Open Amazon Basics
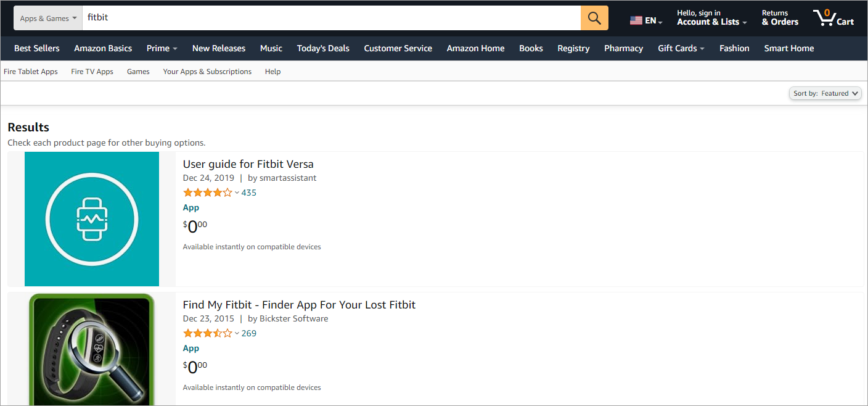Viewport: 868px width, 406px height. pos(103,48)
